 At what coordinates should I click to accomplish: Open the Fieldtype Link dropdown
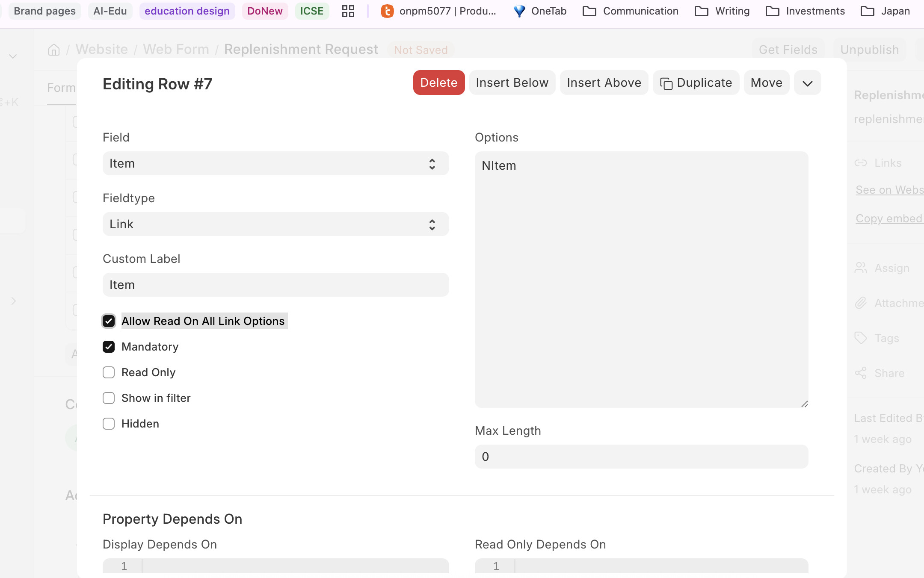click(x=276, y=224)
